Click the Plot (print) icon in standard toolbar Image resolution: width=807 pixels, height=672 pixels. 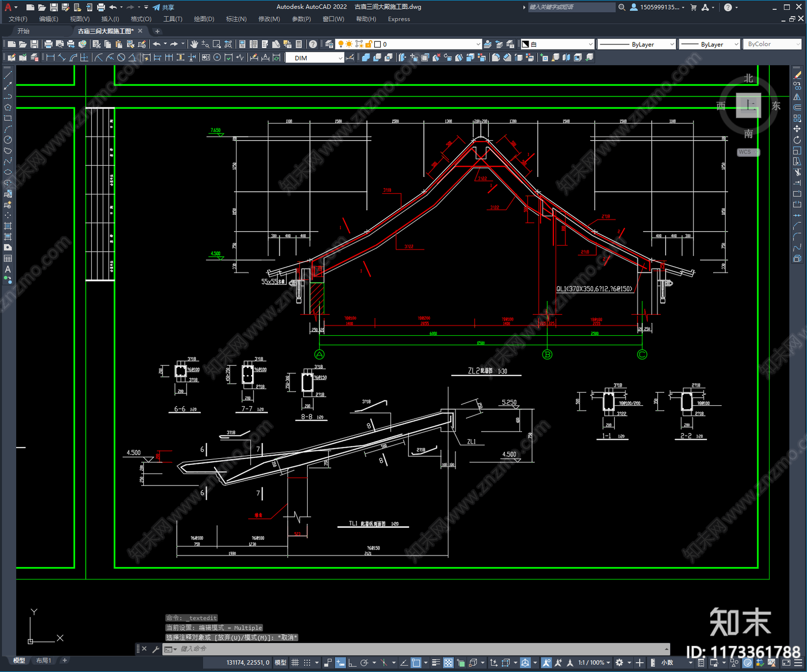click(x=48, y=44)
